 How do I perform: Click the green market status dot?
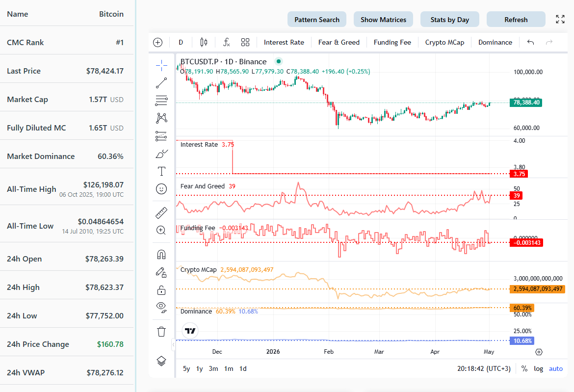tap(279, 61)
